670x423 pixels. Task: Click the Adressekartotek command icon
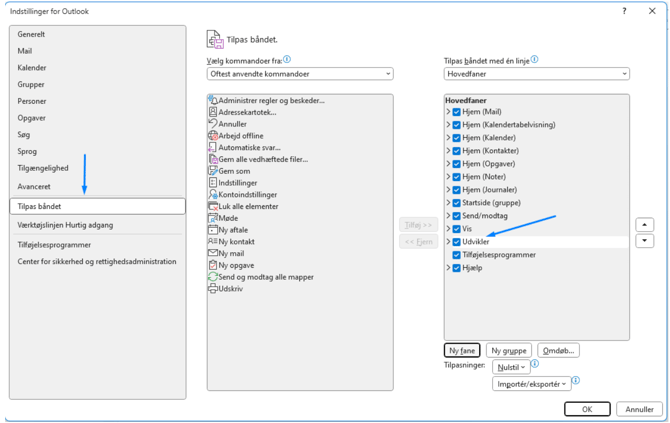pyautogui.click(x=213, y=112)
